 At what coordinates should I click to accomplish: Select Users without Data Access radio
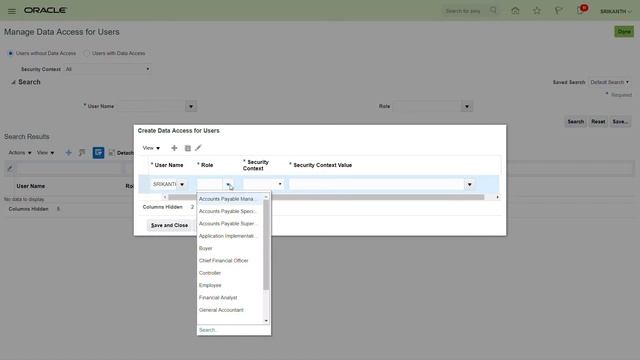11,53
